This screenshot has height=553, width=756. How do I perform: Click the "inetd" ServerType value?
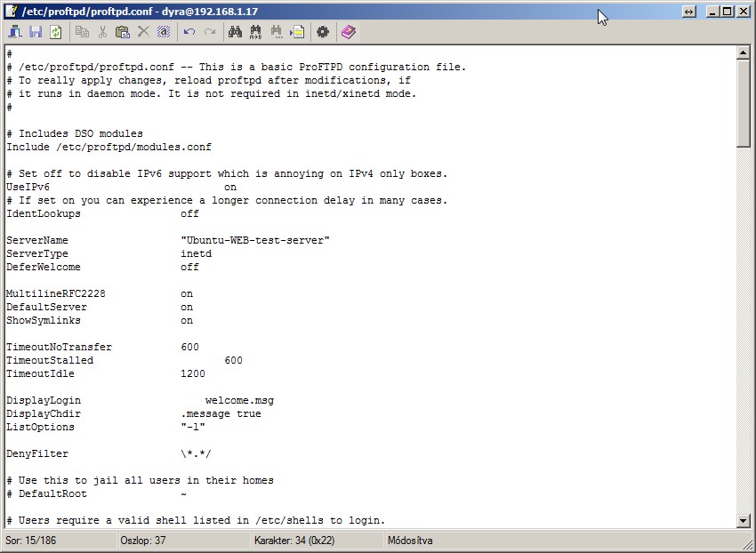pos(197,253)
